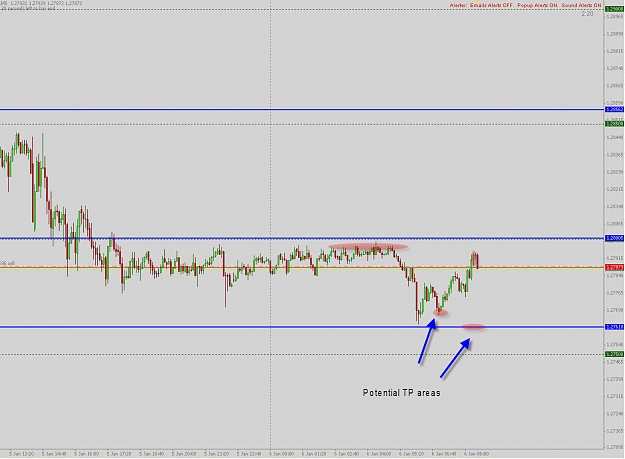Select the blue horizontal line at 1.27618
The image size is (625, 459).
(302, 327)
